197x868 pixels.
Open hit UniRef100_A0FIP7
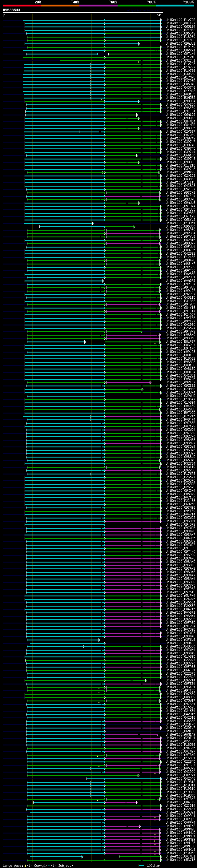point(180,23)
